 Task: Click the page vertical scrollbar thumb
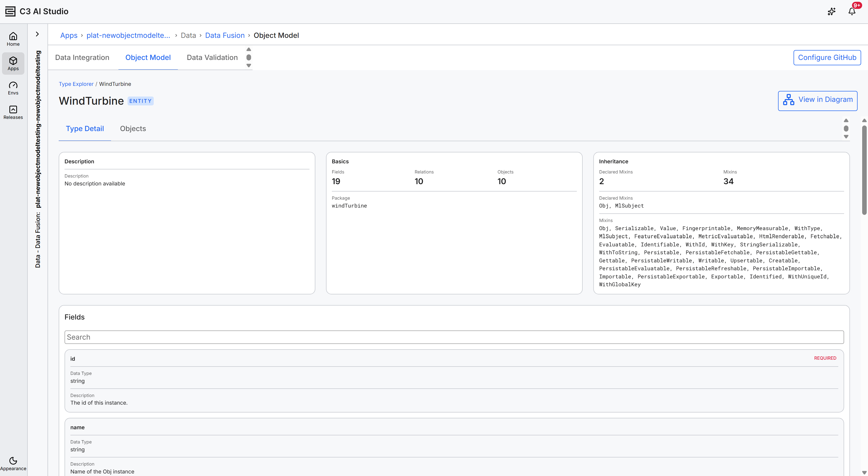(x=864, y=170)
